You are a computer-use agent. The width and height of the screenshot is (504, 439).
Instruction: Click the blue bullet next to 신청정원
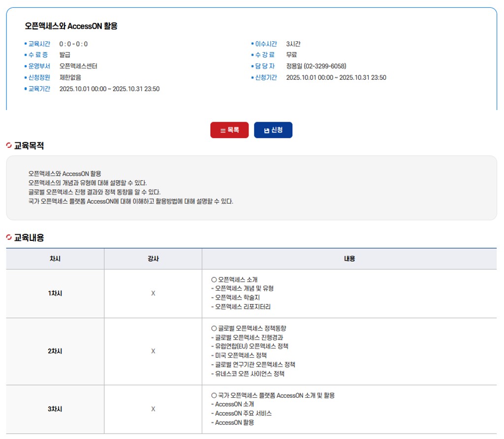click(26, 77)
